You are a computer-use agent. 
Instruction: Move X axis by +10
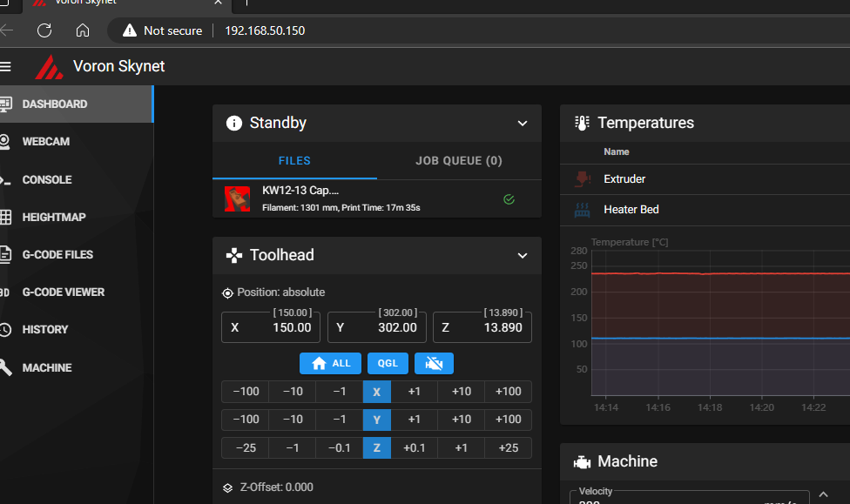pos(462,392)
